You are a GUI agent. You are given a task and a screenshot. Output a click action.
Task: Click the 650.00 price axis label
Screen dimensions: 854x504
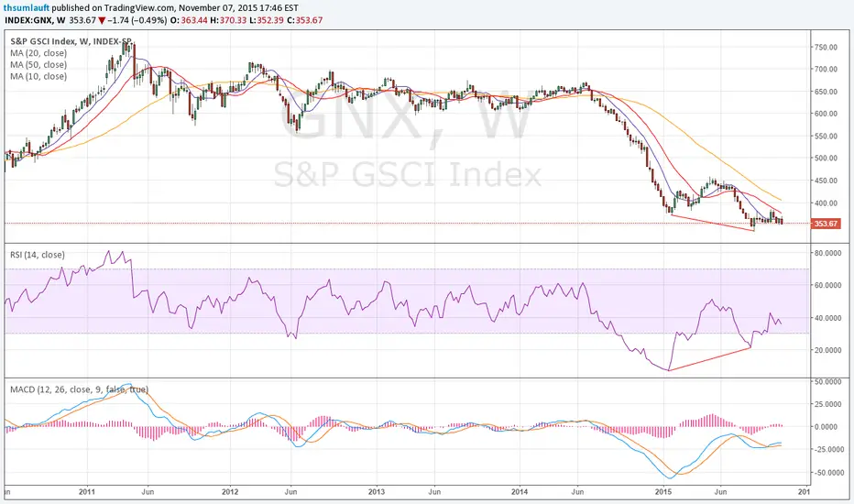tap(826, 92)
